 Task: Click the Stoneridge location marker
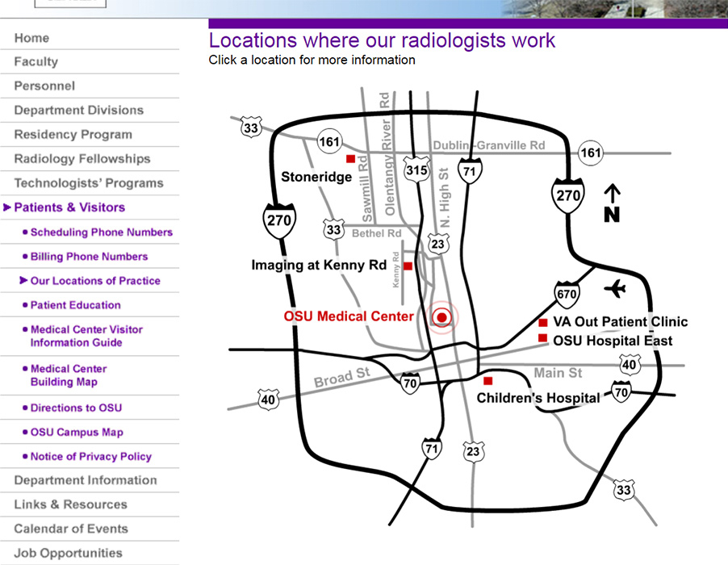pos(351,158)
